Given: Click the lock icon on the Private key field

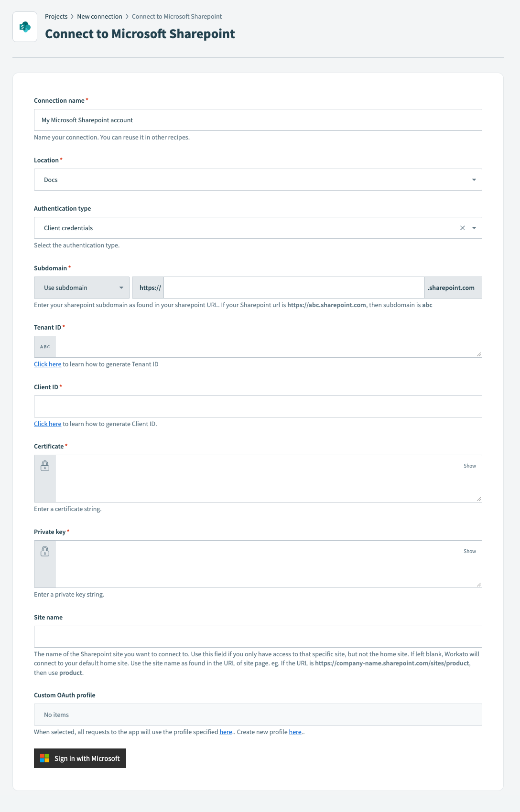Looking at the screenshot, I should (x=44, y=551).
